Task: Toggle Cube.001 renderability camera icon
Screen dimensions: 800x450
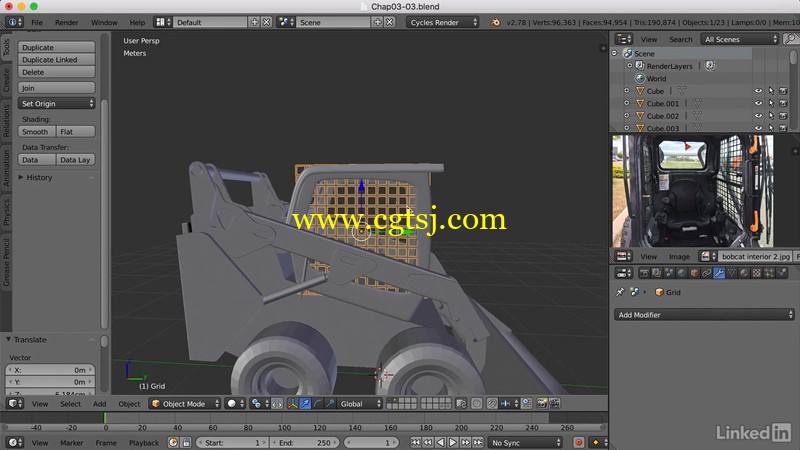Action: pos(783,103)
